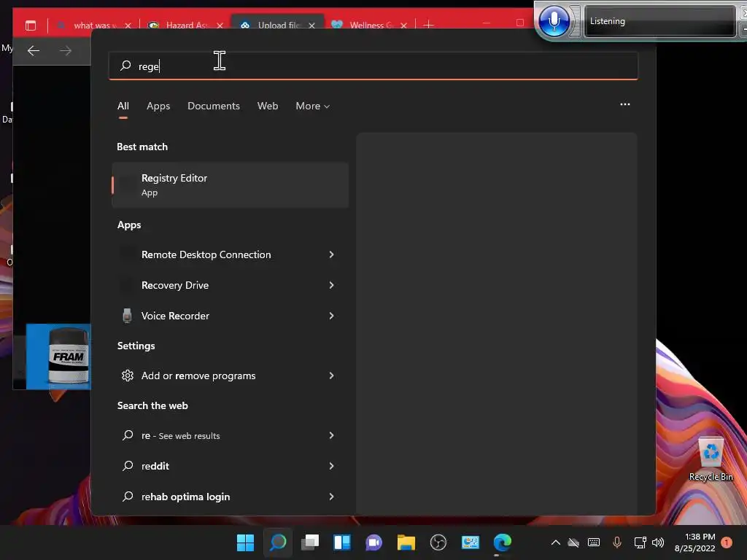Open the volume tray icon

click(658, 542)
